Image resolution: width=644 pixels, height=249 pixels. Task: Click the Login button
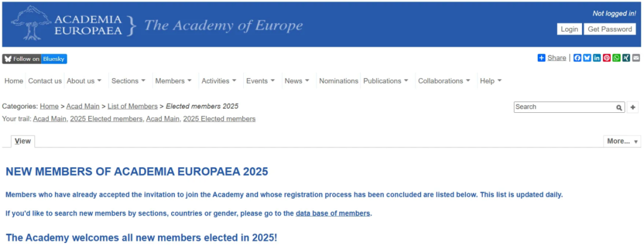[569, 29]
